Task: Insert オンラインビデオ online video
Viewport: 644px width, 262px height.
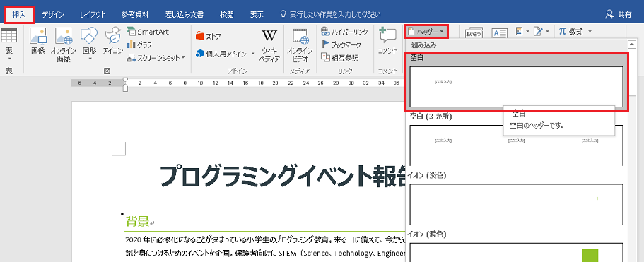Action: click(300, 45)
